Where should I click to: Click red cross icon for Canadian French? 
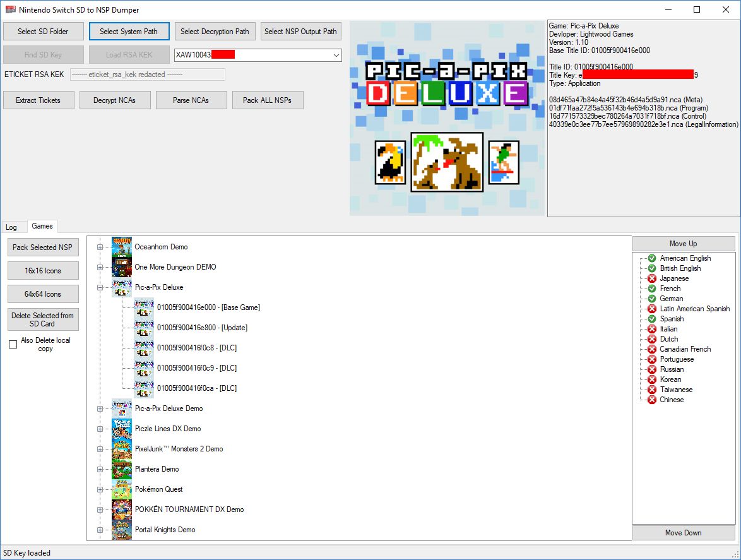[x=651, y=349]
